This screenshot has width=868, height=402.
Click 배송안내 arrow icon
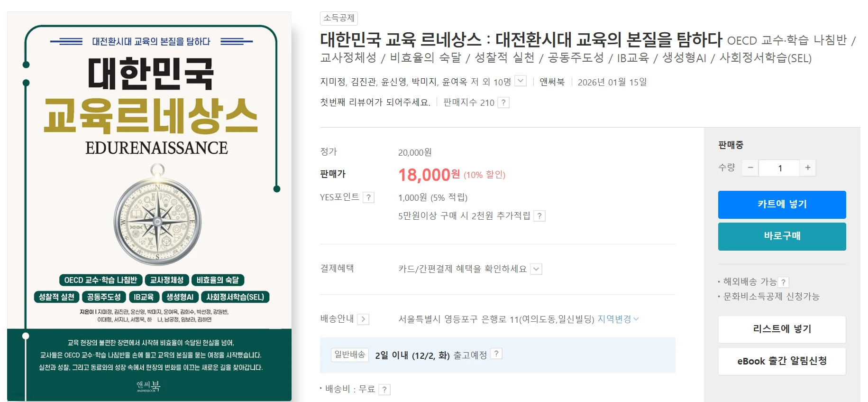tap(363, 319)
